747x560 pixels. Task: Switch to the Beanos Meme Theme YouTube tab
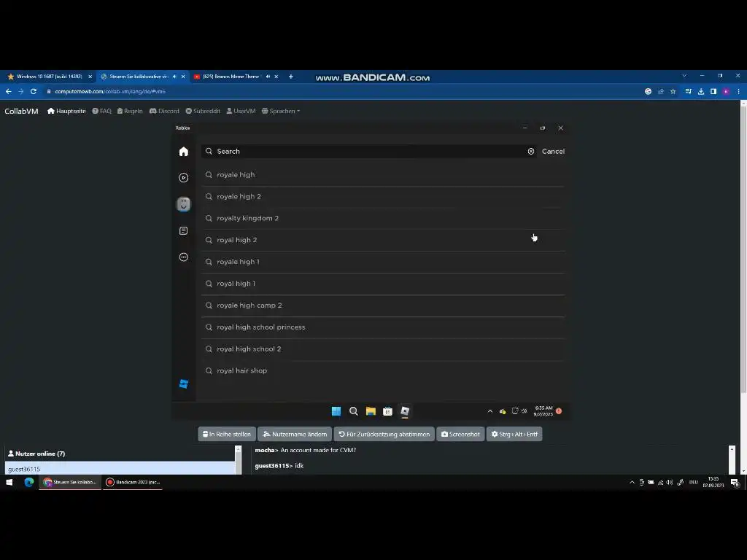(x=231, y=77)
